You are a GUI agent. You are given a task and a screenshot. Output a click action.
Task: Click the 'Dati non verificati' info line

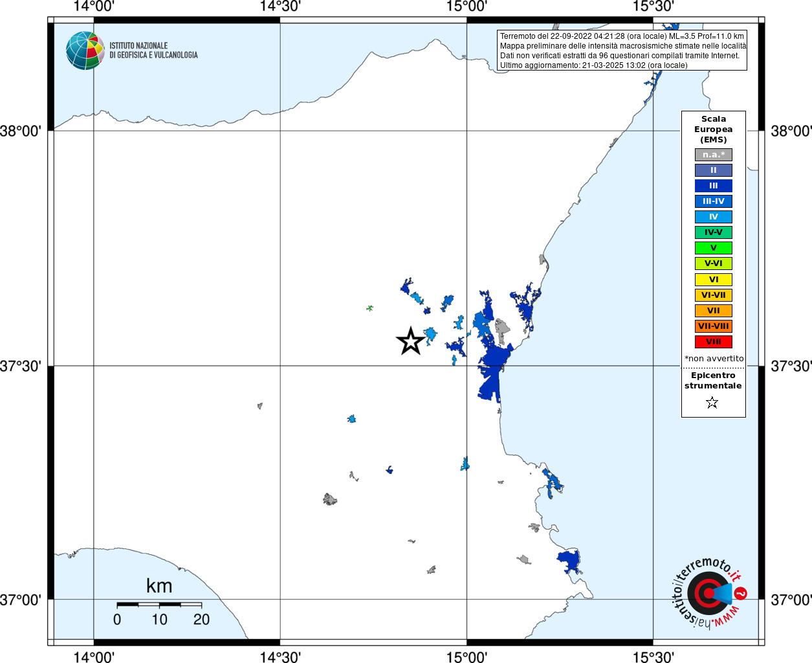coord(620,56)
